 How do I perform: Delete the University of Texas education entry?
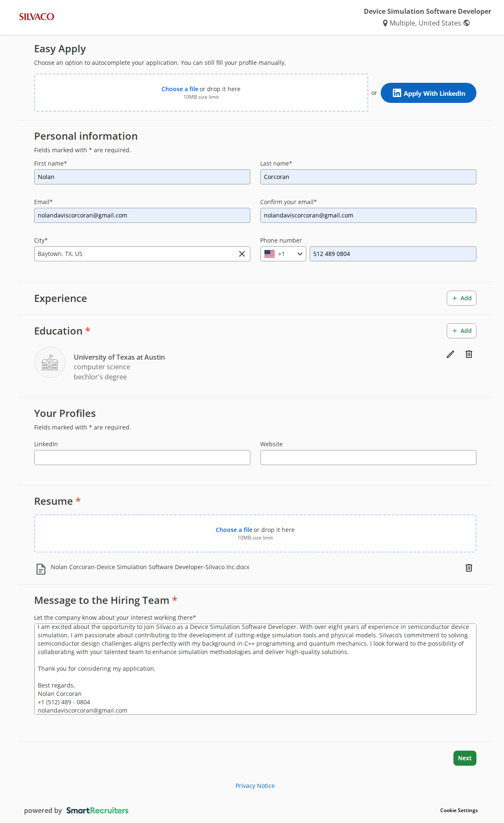[469, 354]
